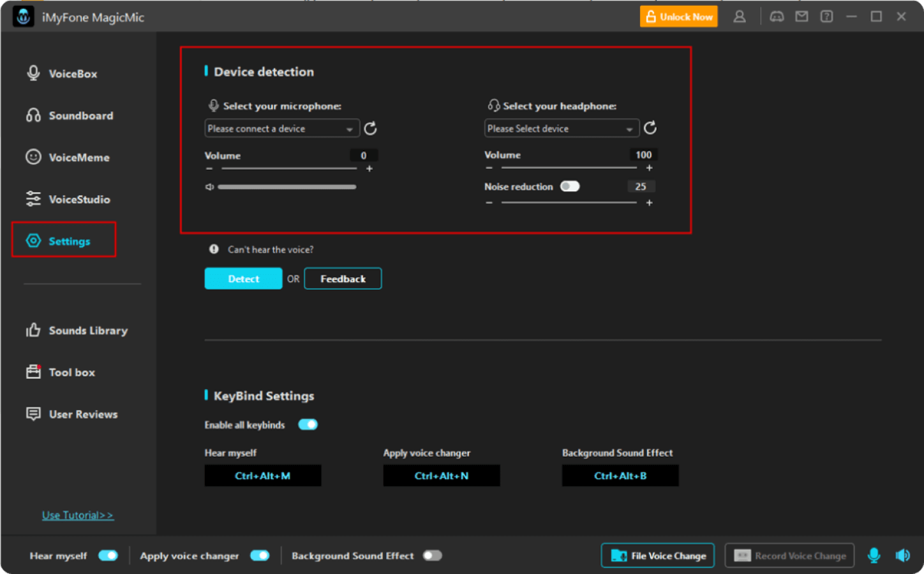Click the iMyFone MagicMic logo icon

(x=24, y=17)
